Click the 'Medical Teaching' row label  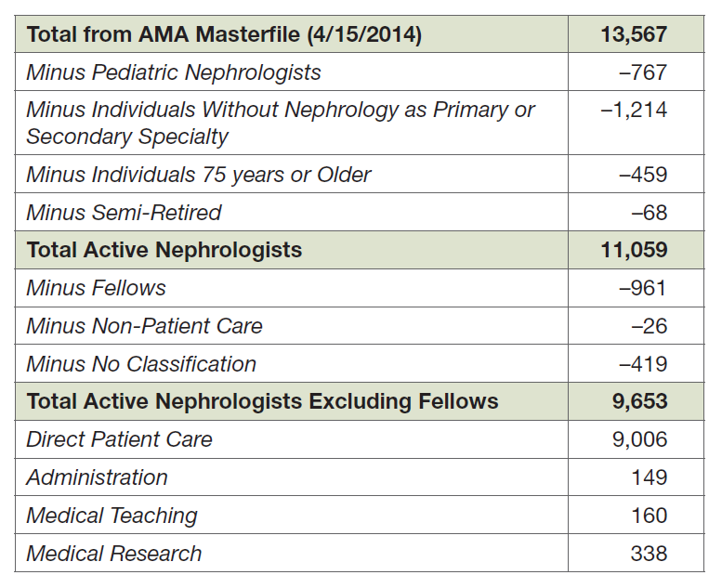(112, 516)
